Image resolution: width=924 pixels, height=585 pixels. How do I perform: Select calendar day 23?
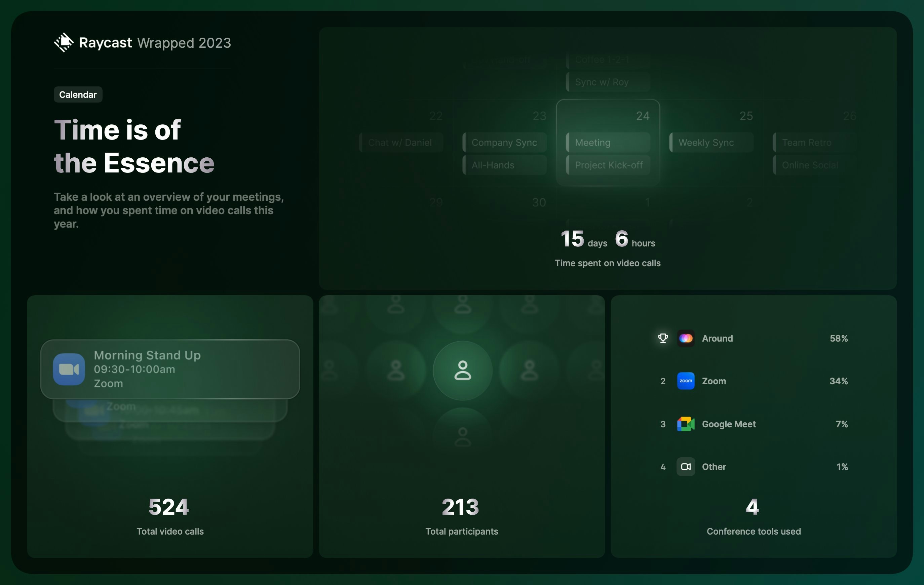[x=539, y=116]
